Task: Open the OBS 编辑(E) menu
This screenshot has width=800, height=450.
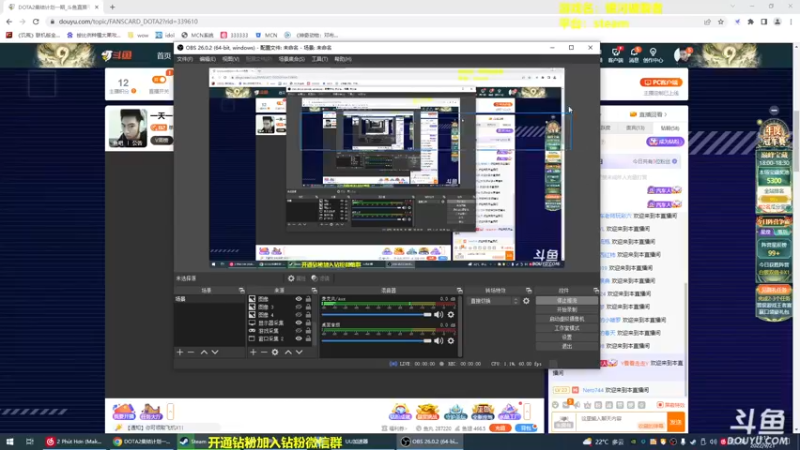Action: tap(207, 59)
